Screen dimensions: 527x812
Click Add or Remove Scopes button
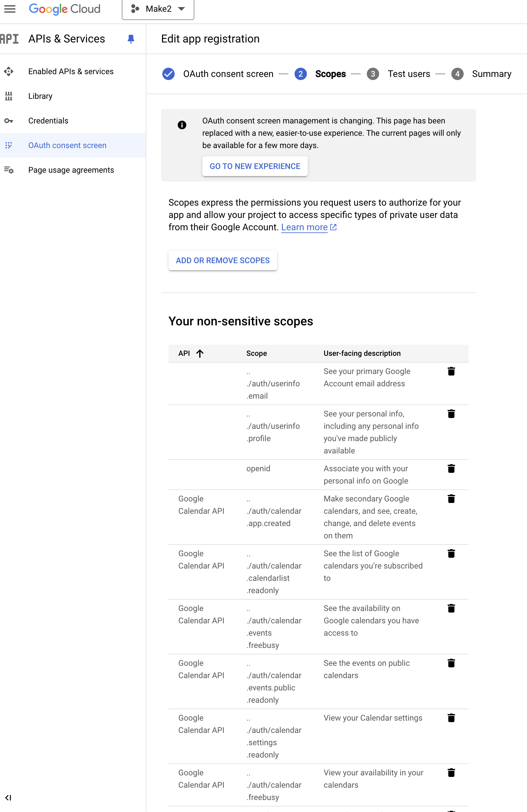tap(223, 261)
